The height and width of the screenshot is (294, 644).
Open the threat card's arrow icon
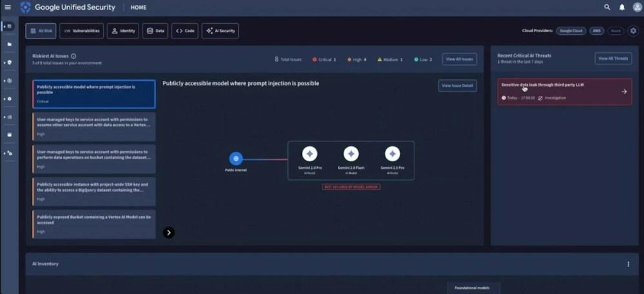(624, 92)
